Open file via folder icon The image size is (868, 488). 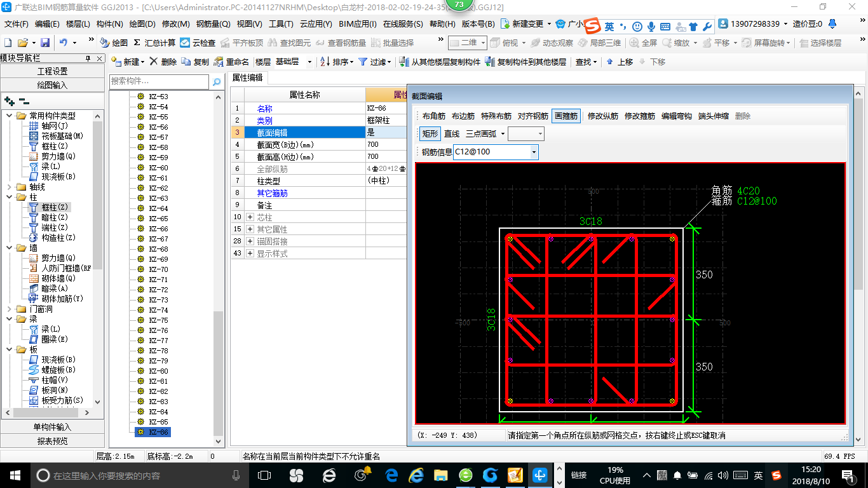point(23,43)
